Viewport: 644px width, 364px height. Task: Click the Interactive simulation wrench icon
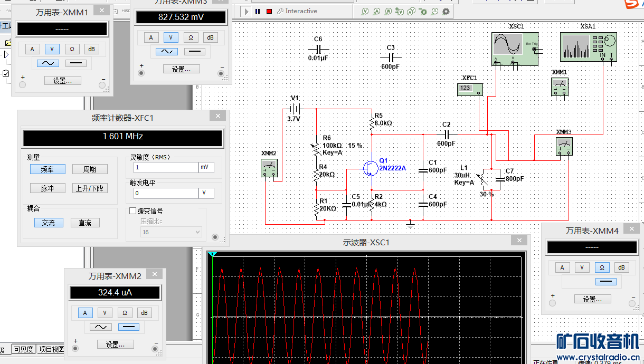coord(280,11)
